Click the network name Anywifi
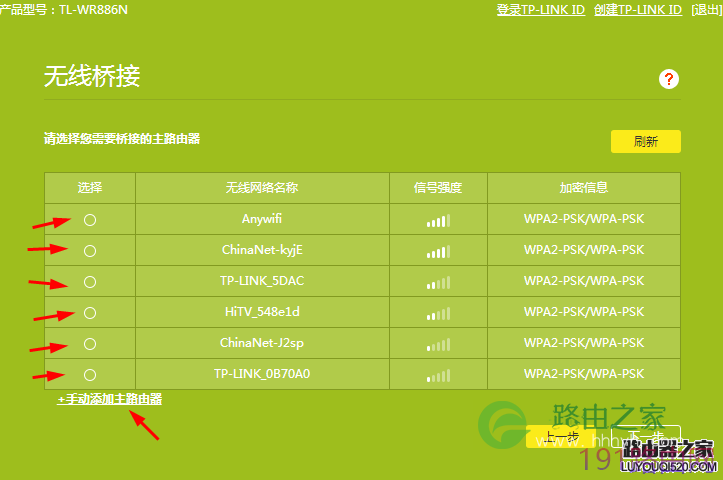Image resolution: width=723 pixels, height=480 pixels. pos(262,219)
